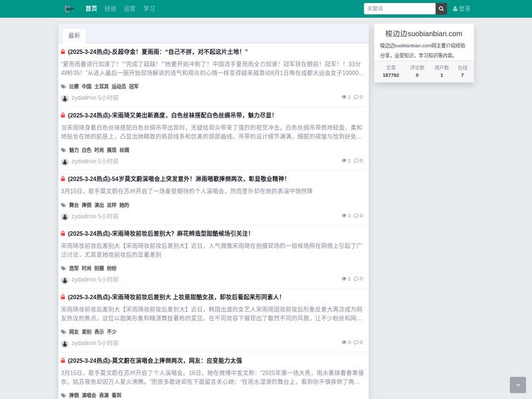The image size is (532, 399).
Task: Select the 比赛 tag
Action: (x=74, y=86)
